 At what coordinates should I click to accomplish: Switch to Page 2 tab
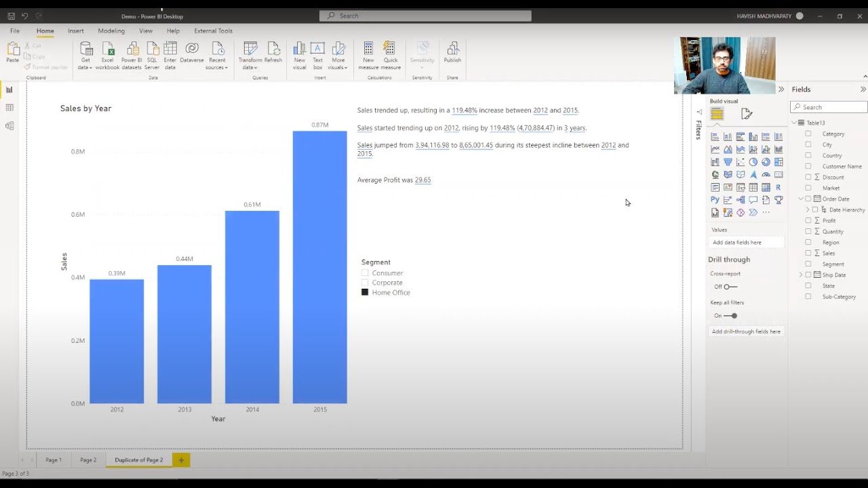click(x=88, y=460)
